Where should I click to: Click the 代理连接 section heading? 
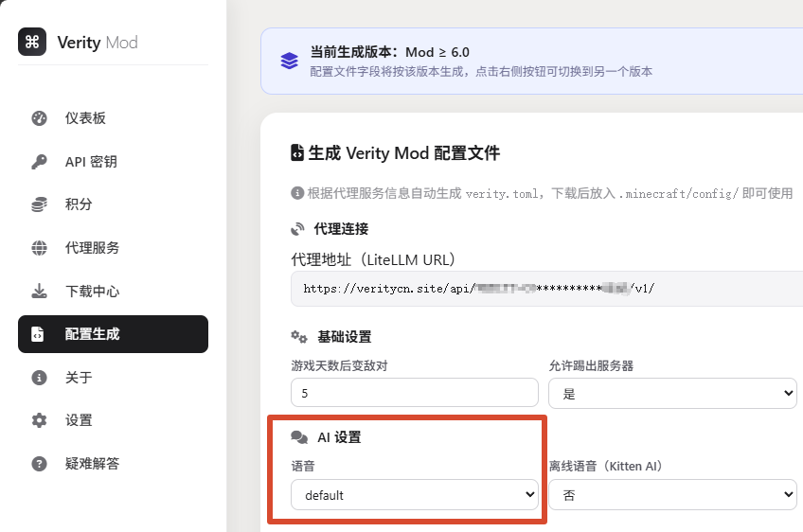click(x=341, y=229)
